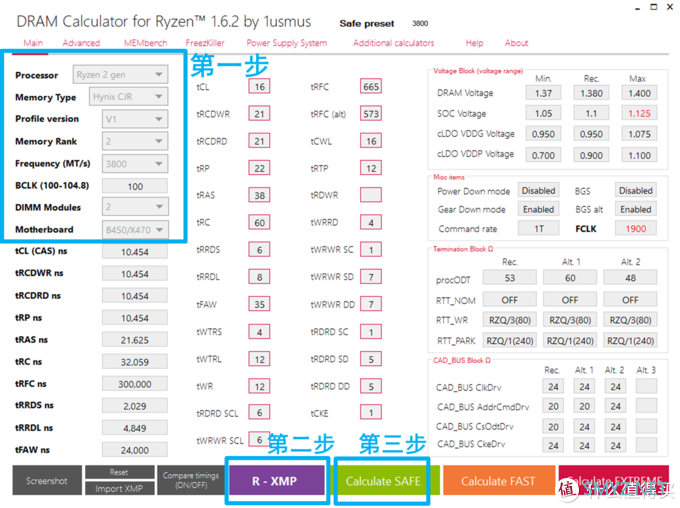Close the DRAM Calculator window
This screenshot has width=680, height=508.
[670, 7]
